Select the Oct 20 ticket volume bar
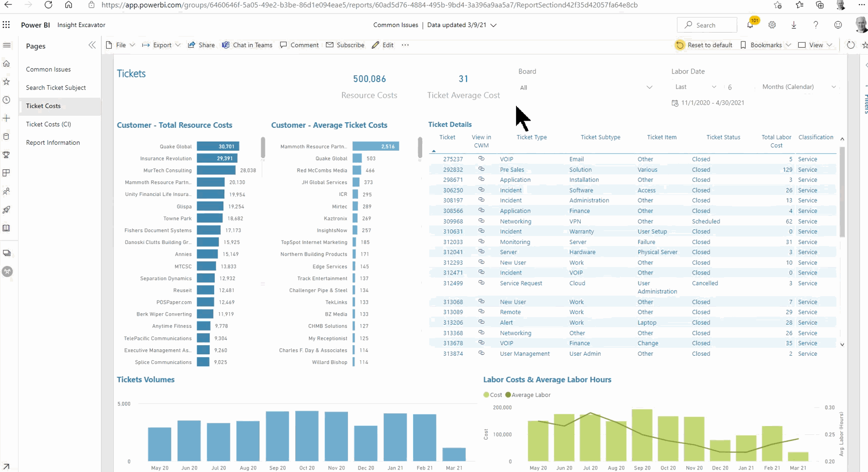This screenshot has width=868, height=472. coord(307,436)
